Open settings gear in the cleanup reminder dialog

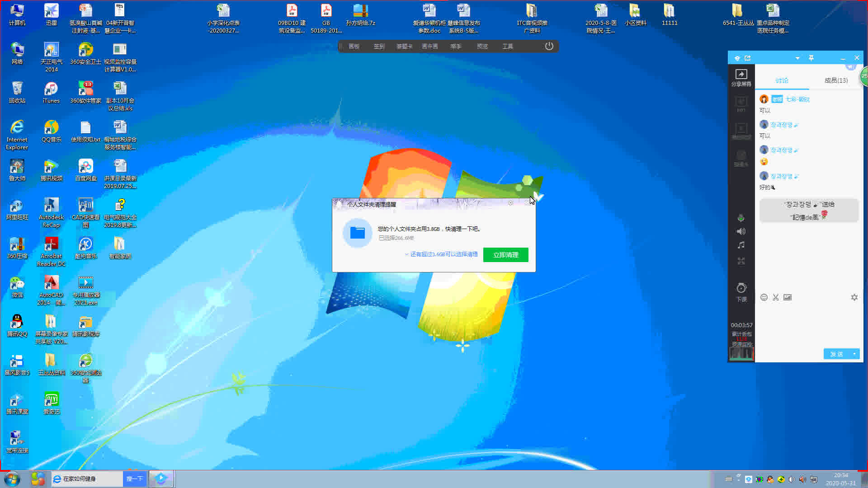(511, 203)
